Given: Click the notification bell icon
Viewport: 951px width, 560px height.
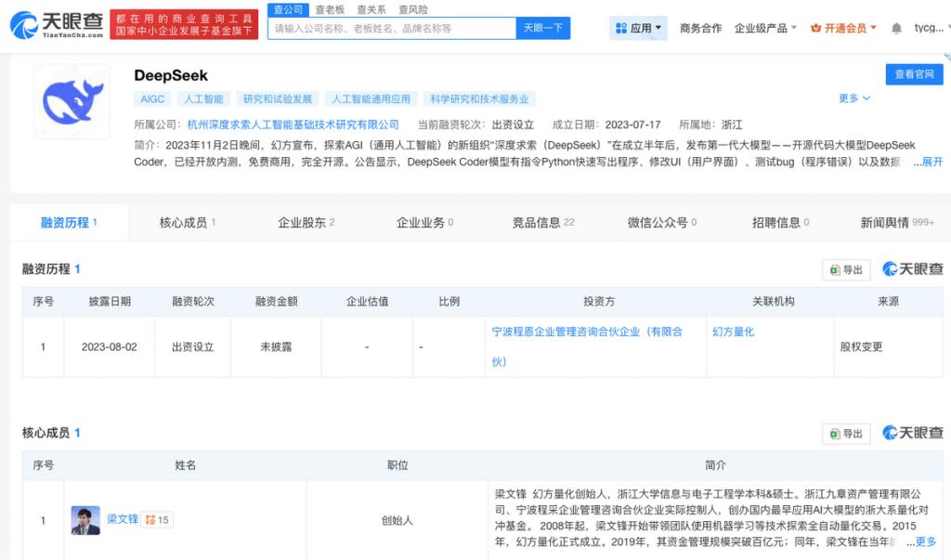Looking at the screenshot, I should coord(896,29).
